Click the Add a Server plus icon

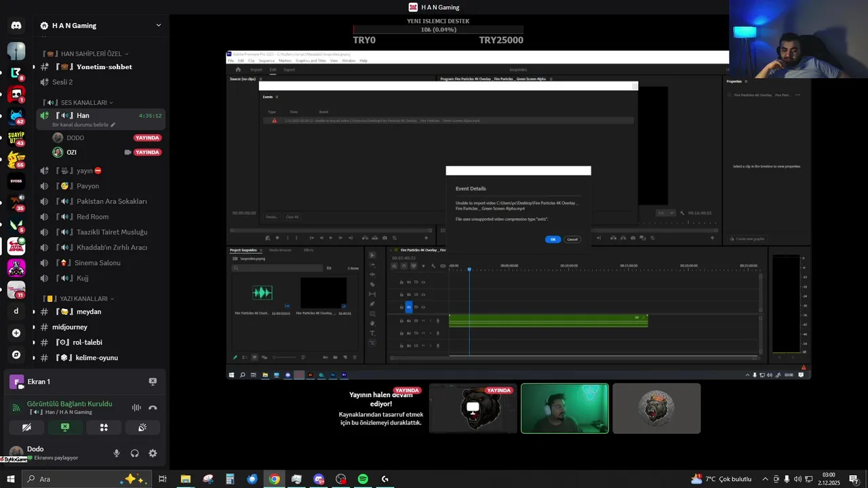(x=16, y=333)
